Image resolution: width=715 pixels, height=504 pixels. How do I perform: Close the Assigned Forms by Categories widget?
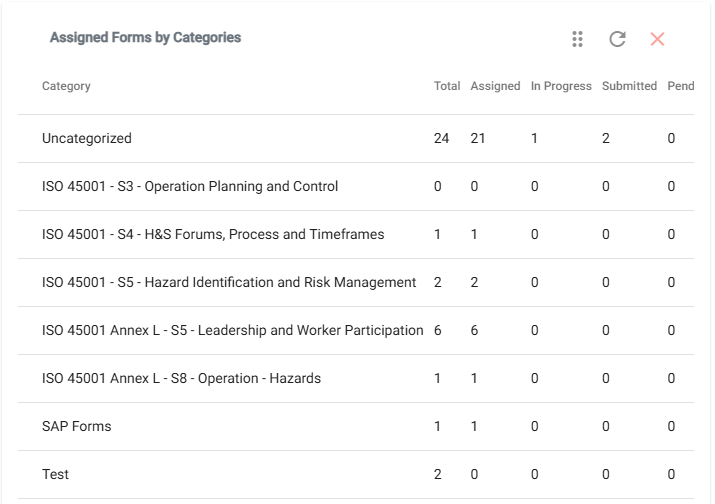pos(657,39)
